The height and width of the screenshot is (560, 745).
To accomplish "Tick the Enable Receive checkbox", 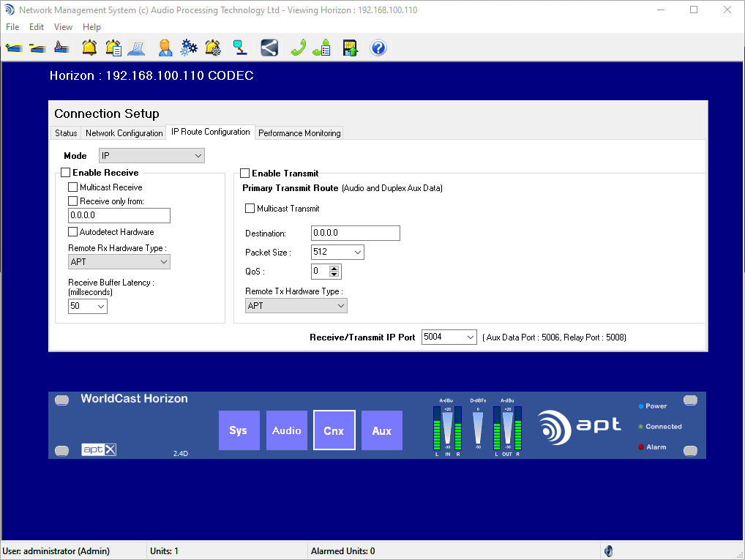I will pos(66,173).
